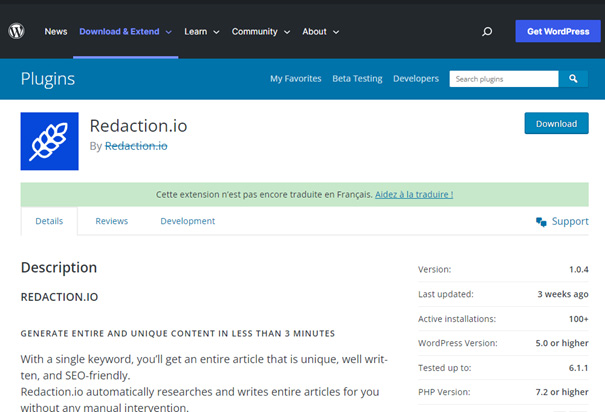The width and height of the screenshot is (605, 412).
Task: Switch to the Development tab
Action: (x=187, y=221)
